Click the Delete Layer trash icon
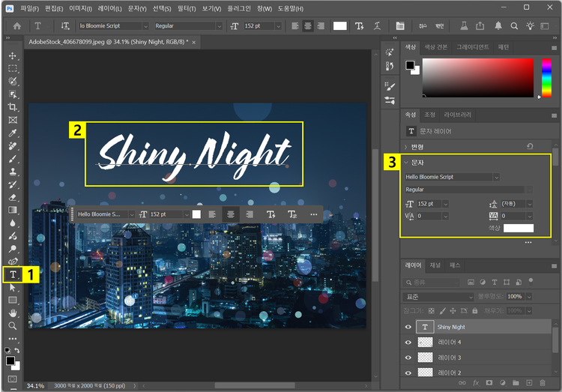Screen dimensions: 562x392 click(x=544, y=383)
